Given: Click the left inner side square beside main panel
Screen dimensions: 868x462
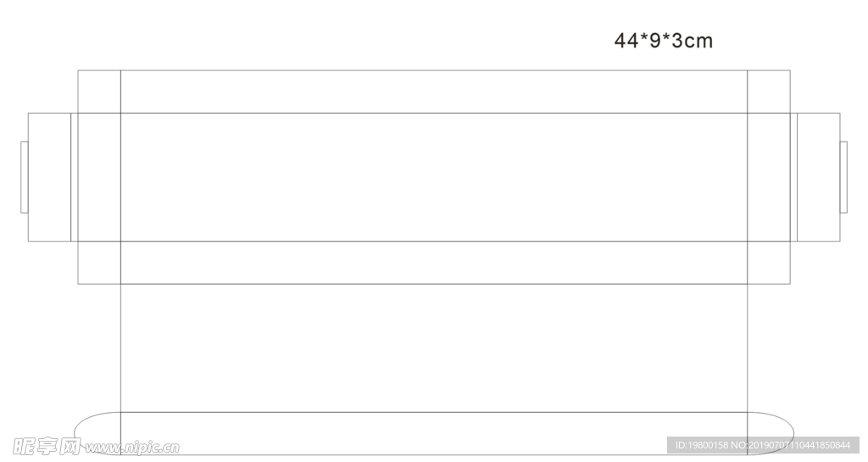Looking at the screenshot, I should (99, 177).
